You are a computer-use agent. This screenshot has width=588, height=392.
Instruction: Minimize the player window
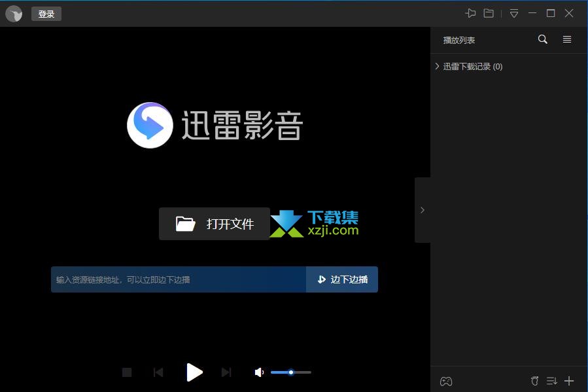[532, 13]
